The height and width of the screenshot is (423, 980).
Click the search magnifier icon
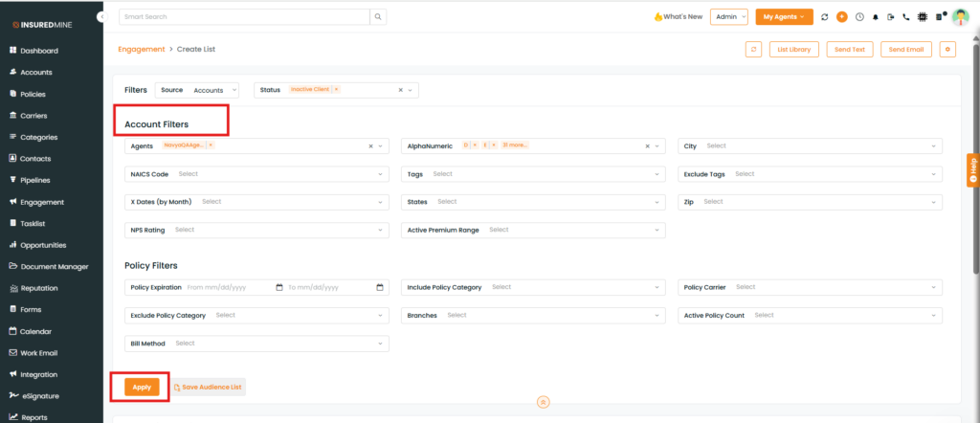(379, 16)
